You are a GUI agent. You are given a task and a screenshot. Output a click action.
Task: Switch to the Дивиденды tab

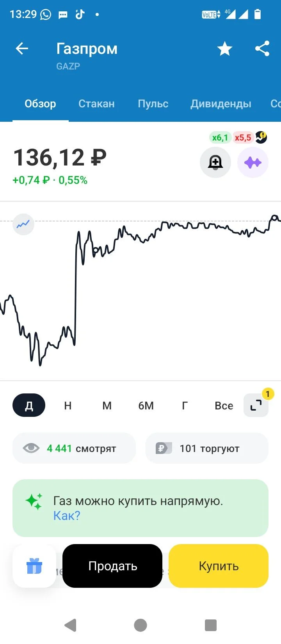click(221, 103)
